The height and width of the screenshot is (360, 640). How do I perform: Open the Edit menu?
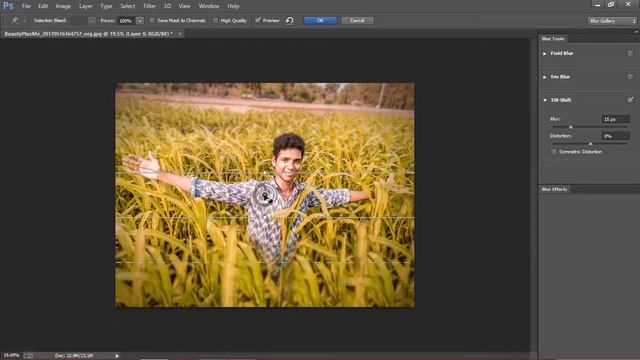point(43,6)
